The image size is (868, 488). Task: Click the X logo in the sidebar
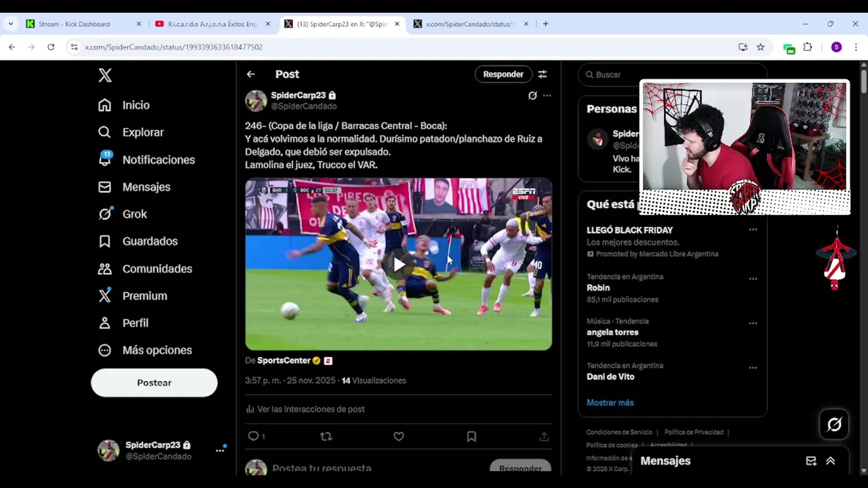tap(104, 75)
